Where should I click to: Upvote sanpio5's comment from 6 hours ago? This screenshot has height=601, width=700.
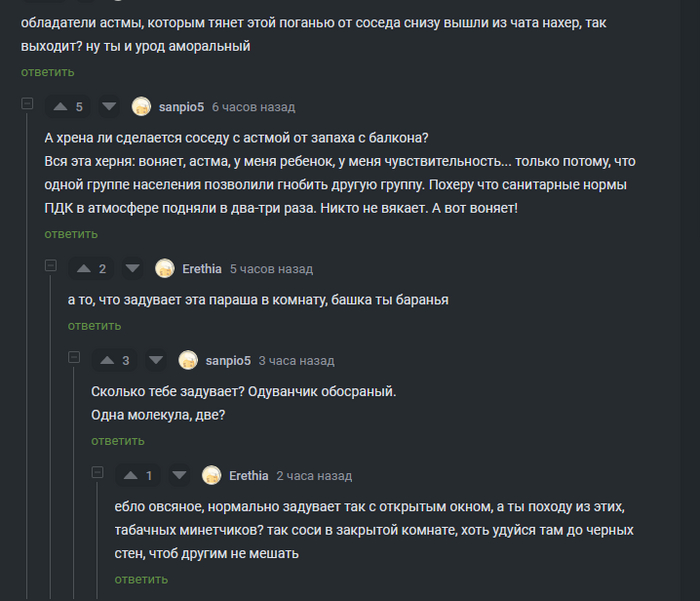click(60, 107)
